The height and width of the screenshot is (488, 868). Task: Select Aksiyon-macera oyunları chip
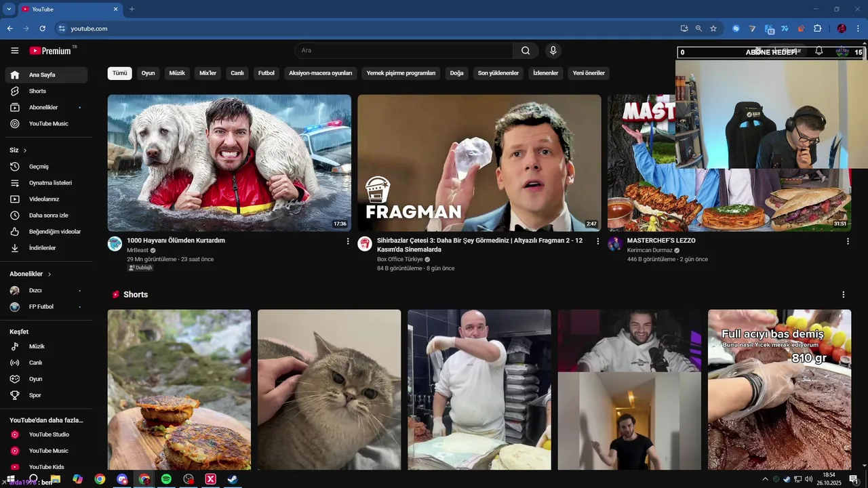tap(321, 73)
